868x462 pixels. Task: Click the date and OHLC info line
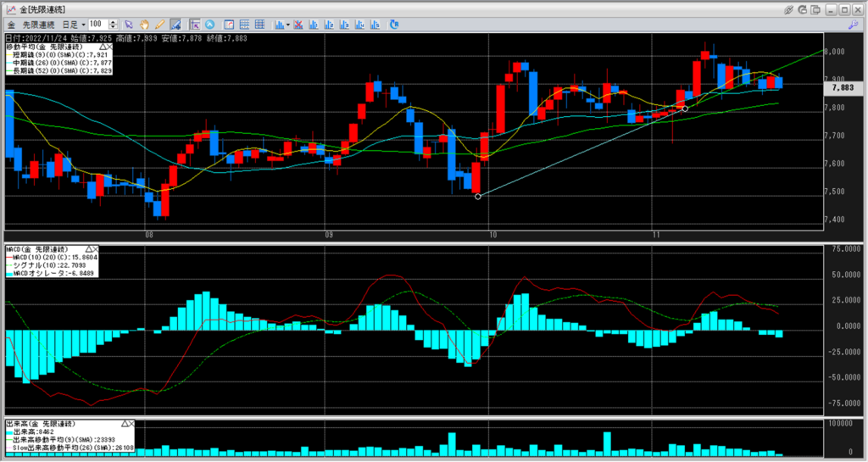[126, 39]
